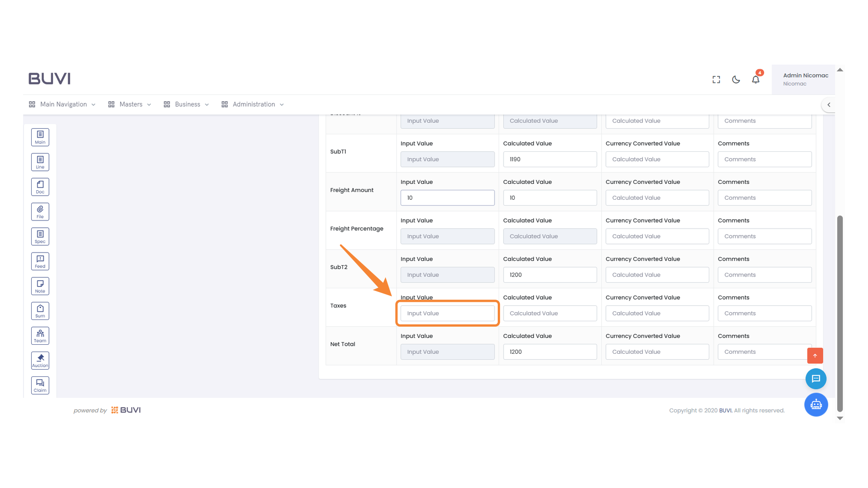Open the Sum section icon
This screenshot has width=868, height=488.
[40, 310]
